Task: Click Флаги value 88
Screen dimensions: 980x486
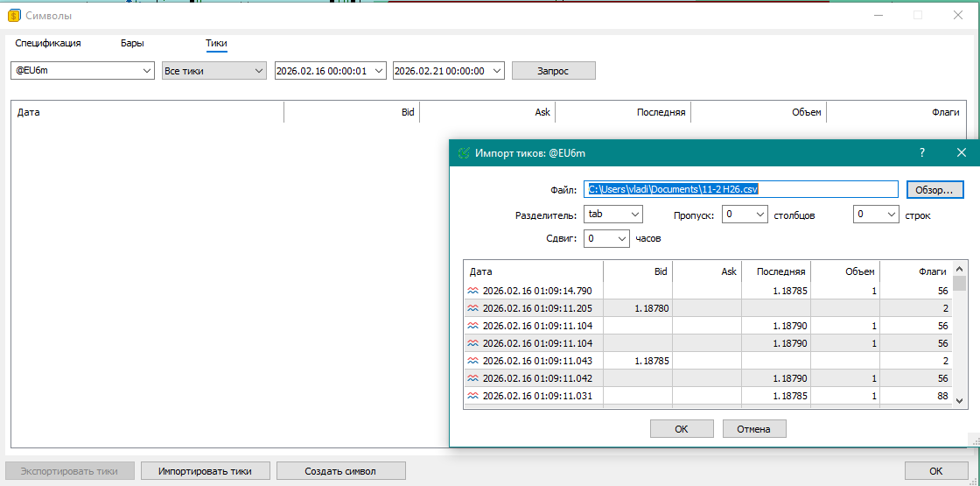Action: [x=943, y=396]
